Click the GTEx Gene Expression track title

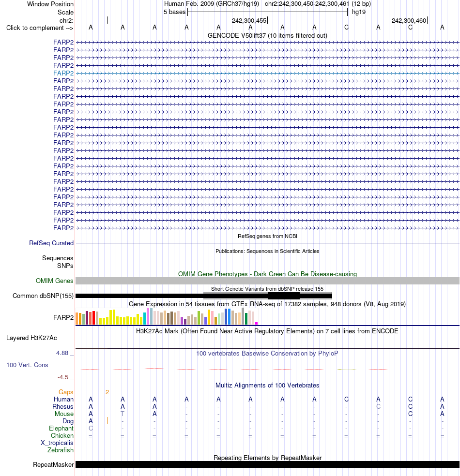pyautogui.click(x=267, y=304)
